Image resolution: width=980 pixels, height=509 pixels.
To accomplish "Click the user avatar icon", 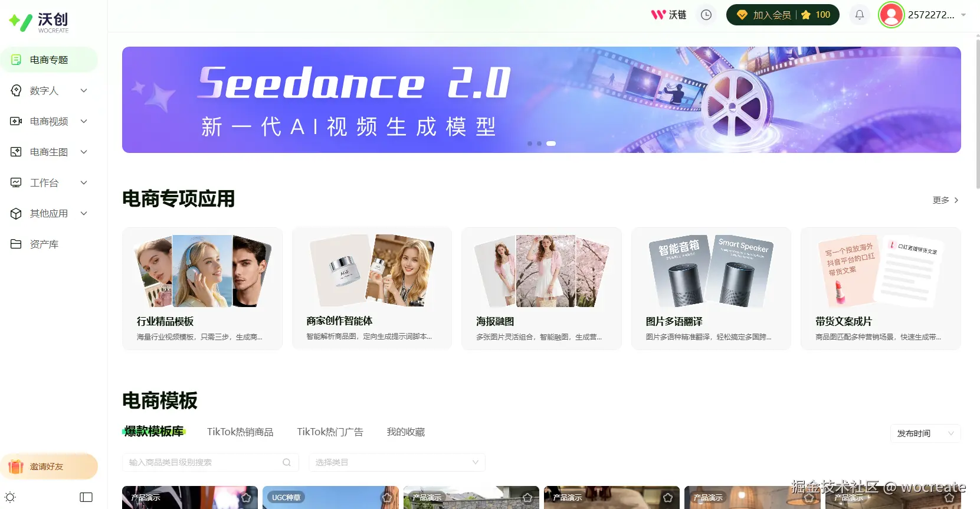I will point(891,15).
